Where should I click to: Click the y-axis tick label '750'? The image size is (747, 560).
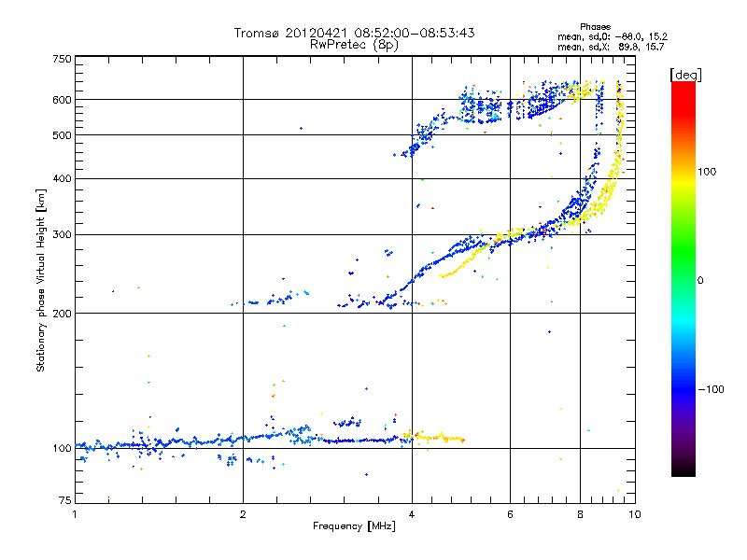(63, 59)
